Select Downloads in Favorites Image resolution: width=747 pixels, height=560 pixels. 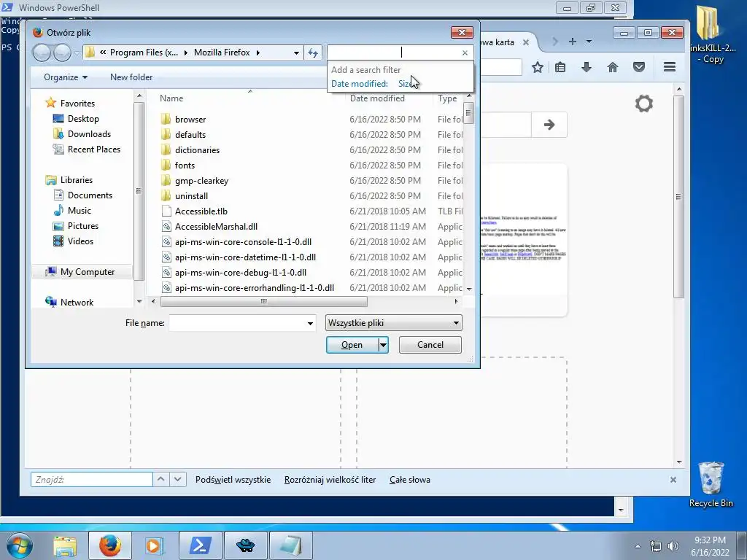pos(89,134)
